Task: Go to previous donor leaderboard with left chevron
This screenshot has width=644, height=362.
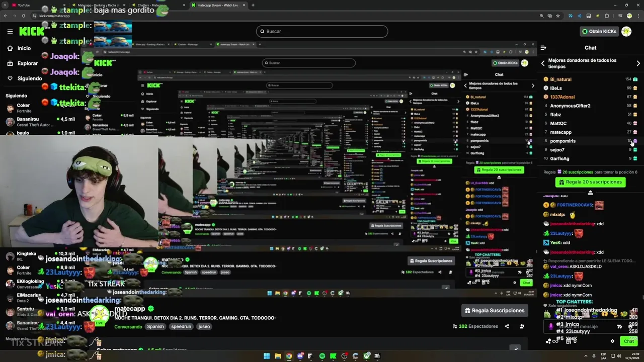Action: tap(543, 63)
